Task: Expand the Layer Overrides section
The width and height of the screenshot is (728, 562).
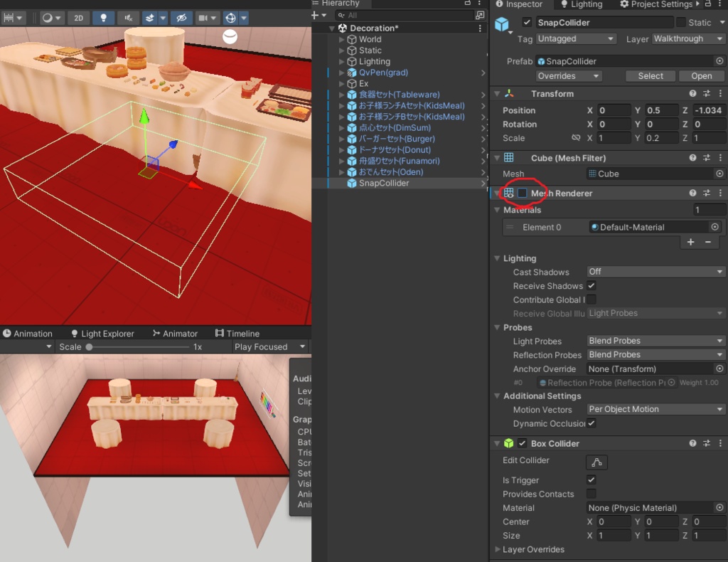Action: (497, 549)
